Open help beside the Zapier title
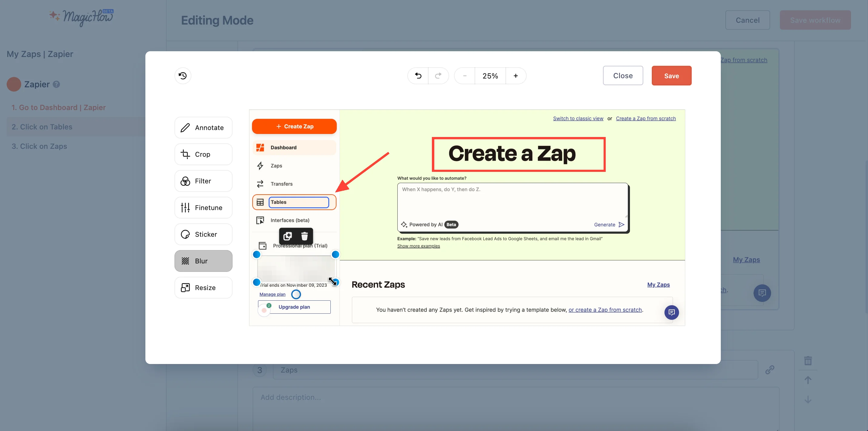Image resolution: width=868 pixels, height=431 pixels. click(56, 84)
